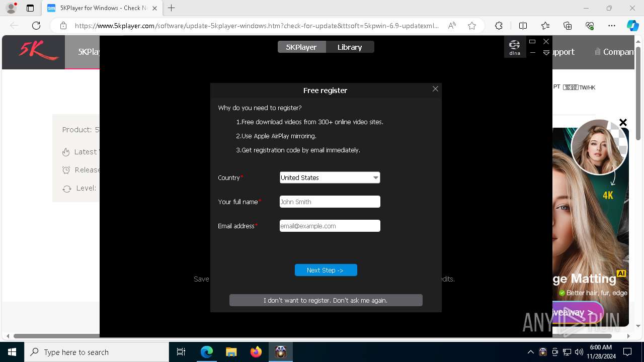The height and width of the screenshot is (362, 644).
Task: Open a new browser tab
Action: tap(172, 8)
